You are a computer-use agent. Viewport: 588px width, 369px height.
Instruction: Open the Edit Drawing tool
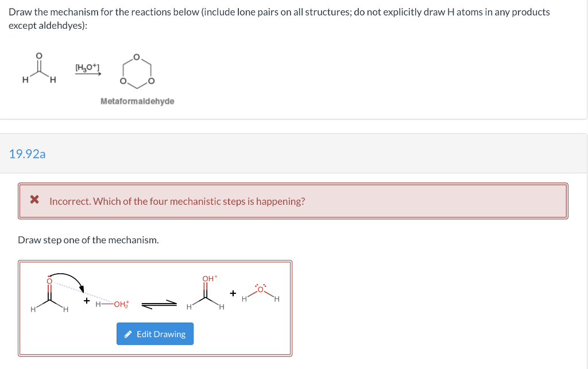155,333
